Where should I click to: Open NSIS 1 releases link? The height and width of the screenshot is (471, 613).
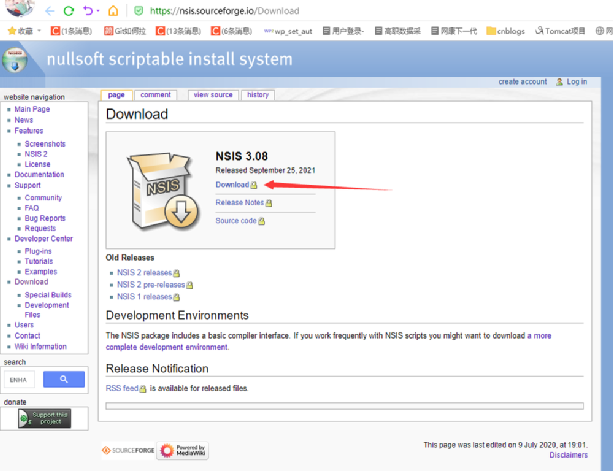[144, 297]
